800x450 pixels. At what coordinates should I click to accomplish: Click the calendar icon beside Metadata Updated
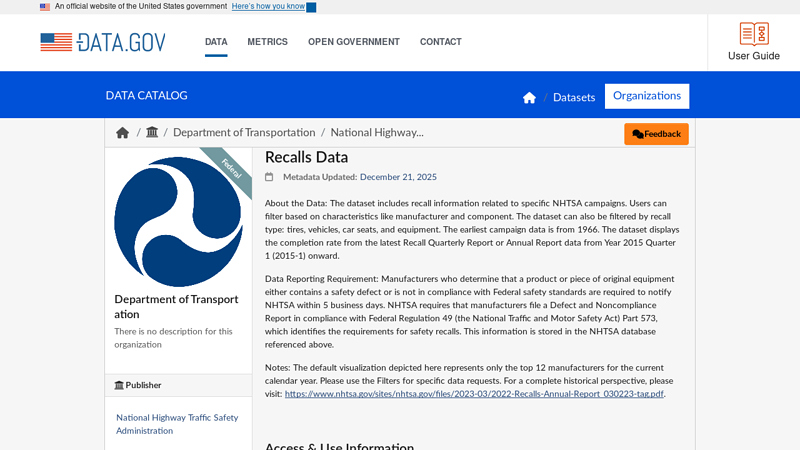pos(269,177)
